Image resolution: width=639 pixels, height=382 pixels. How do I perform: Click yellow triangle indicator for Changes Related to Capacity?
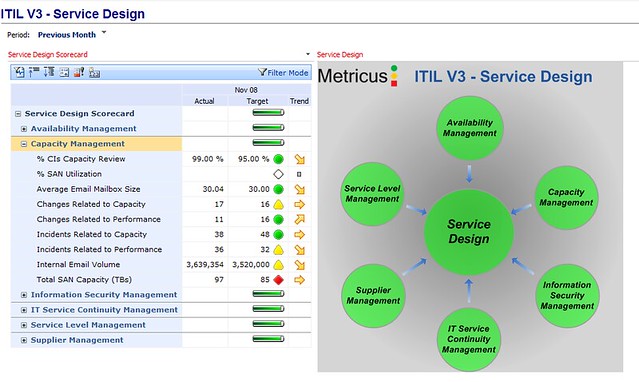click(x=278, y=204)
